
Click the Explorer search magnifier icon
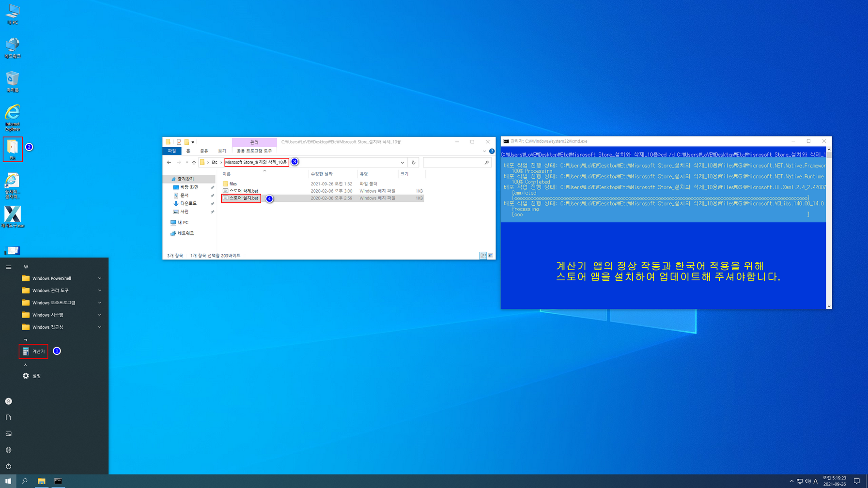click(x=486, y=162)
